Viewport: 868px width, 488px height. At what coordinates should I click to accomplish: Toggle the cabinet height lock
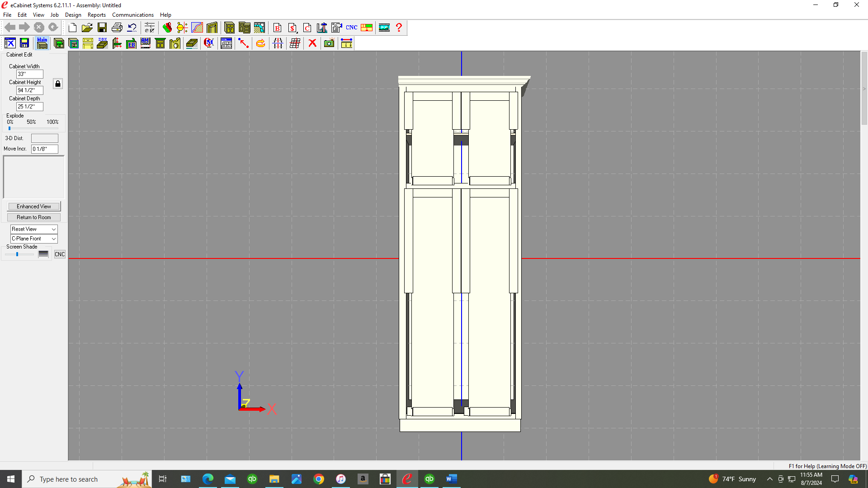(x=58, y=84)
